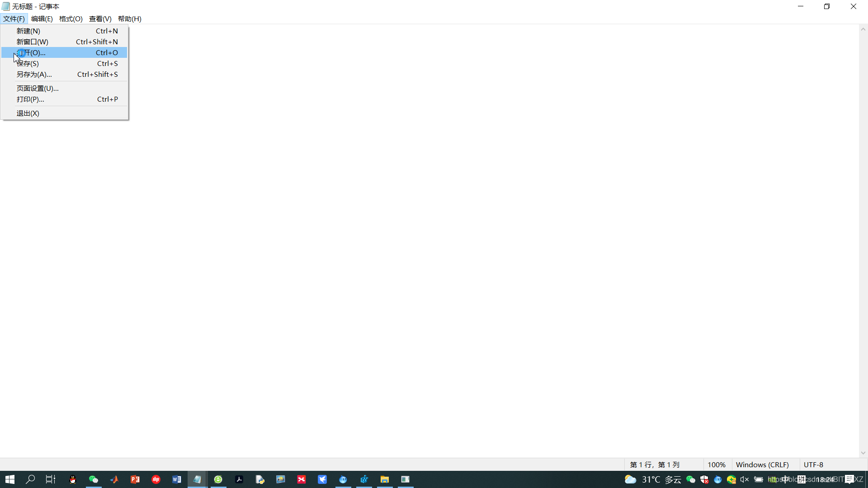Open PowerPoint from the taskbar
The height and width of the screenshot is (488, 868).
tap(135, 479)
